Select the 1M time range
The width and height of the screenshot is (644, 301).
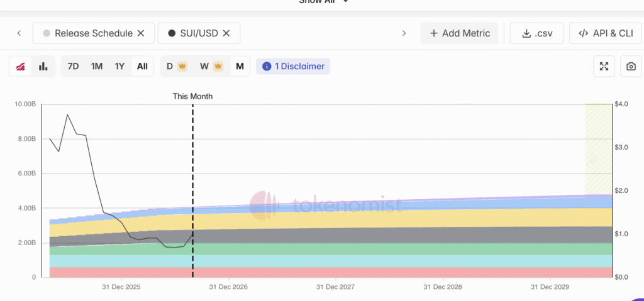(x=97, y=67)
